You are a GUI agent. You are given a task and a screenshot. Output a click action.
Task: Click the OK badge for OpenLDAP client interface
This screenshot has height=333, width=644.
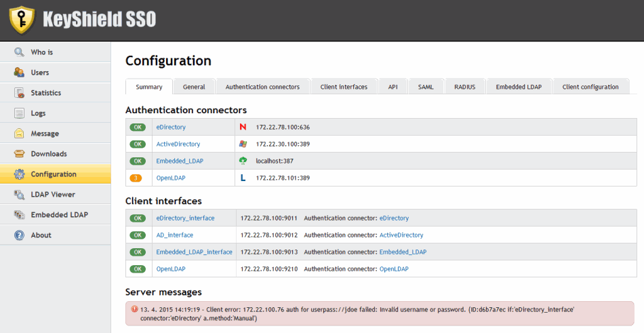point(138,269)
